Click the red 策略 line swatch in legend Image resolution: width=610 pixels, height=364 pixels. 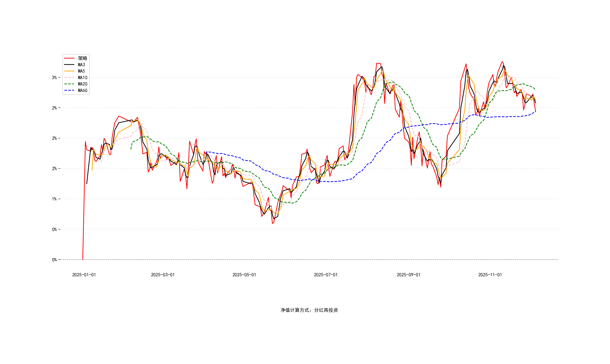click(x=69, y=58)
